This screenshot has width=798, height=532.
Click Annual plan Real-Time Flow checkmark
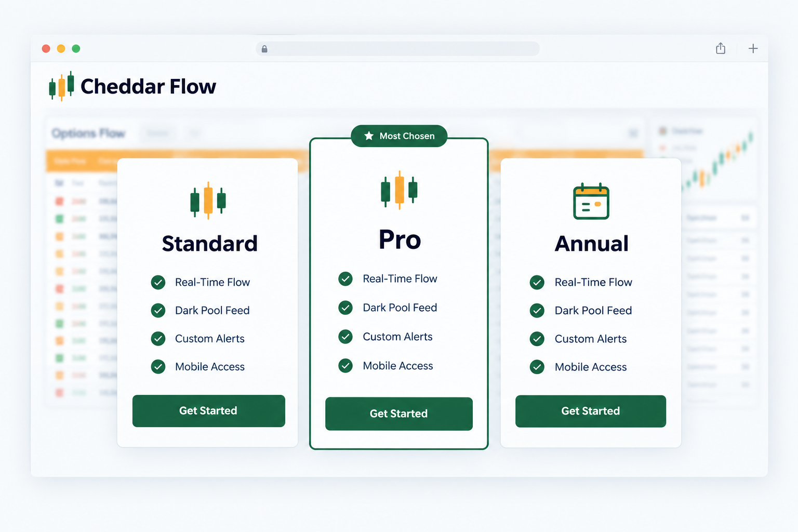pyautogui.click(x=537, y=283)
